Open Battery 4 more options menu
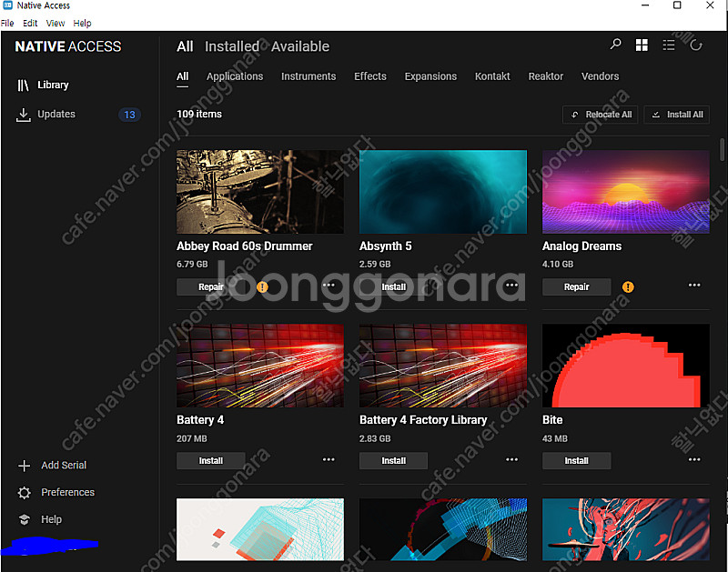Screen dimensions: 728x572 [x=329, y=460]
